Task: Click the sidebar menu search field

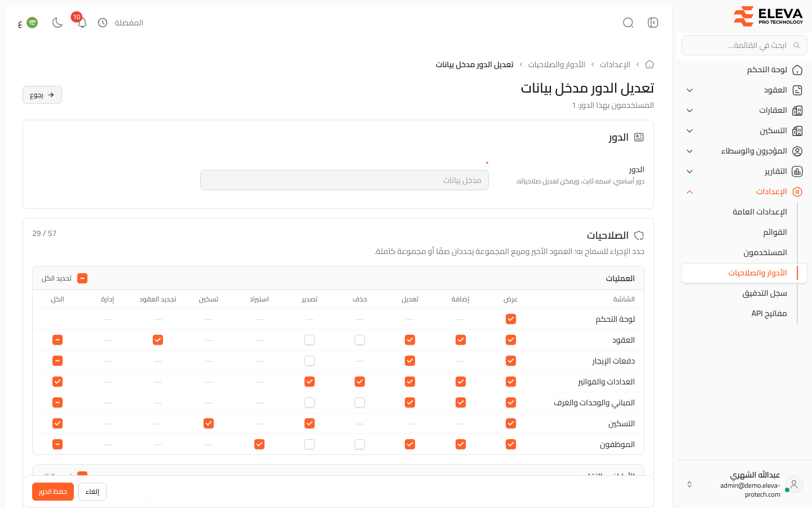Action: 744,45
